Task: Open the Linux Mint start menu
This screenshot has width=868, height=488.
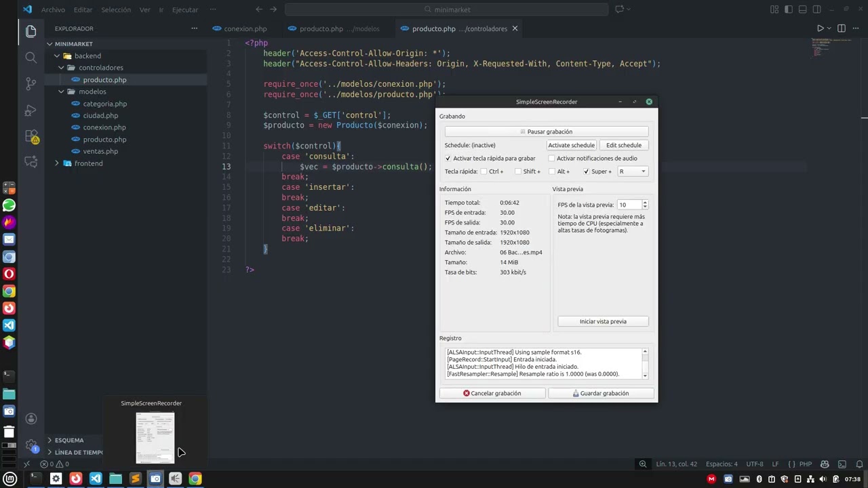Action: [x=9, y=479]
